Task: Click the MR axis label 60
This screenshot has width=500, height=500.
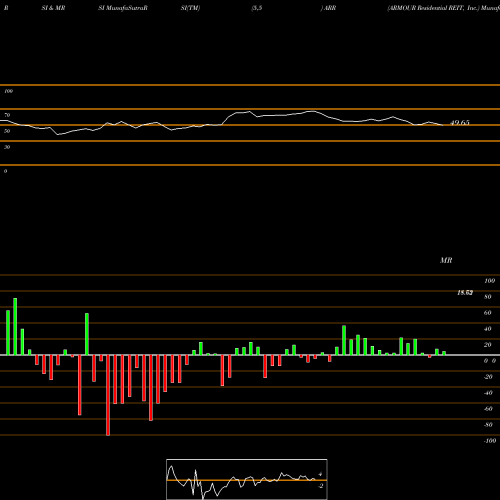Action: [488, 313]
